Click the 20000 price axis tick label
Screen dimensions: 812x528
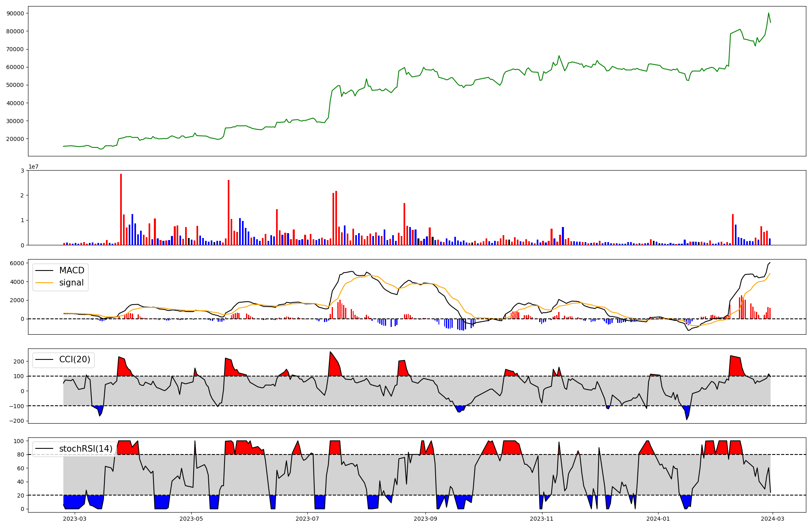[x=15, y=139]
